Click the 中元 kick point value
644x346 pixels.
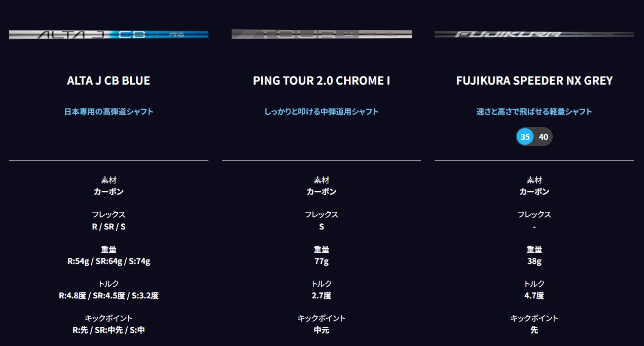[321, 330]
